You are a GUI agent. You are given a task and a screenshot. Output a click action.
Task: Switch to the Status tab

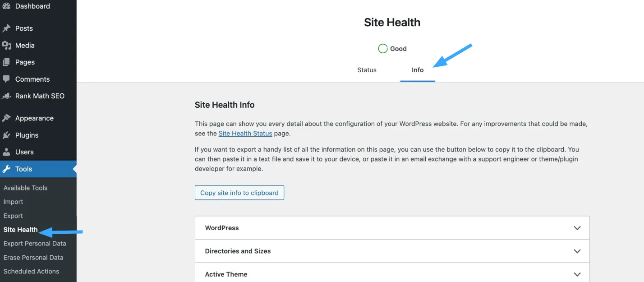[x=367, y=70]
